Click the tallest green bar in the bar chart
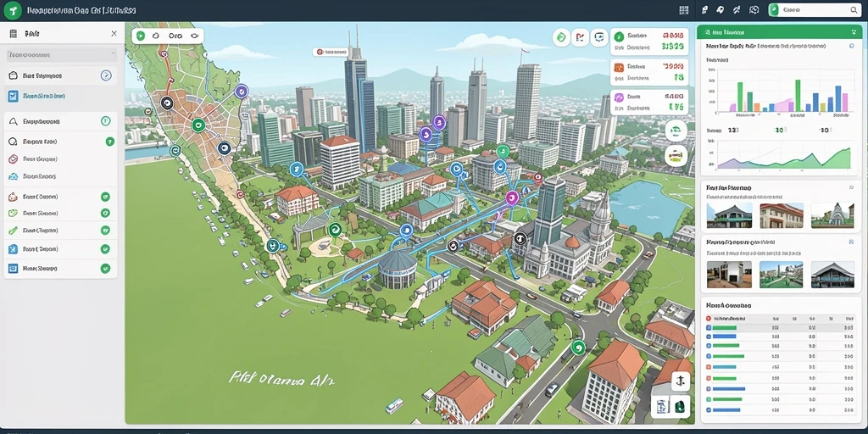This screenshot has width=868, height=434. coord(798,95)
